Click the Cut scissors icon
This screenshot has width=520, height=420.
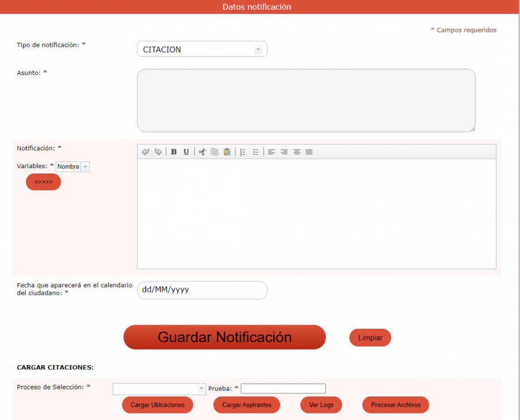(x=202, y=152)
